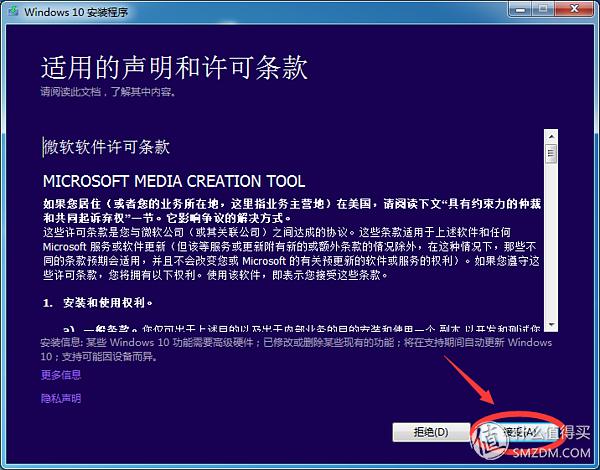The width and height of the screenshot is (600, 470).
Task: Minimize the Windows 10 安装程序 window
Action: click(x=520, y=9)
